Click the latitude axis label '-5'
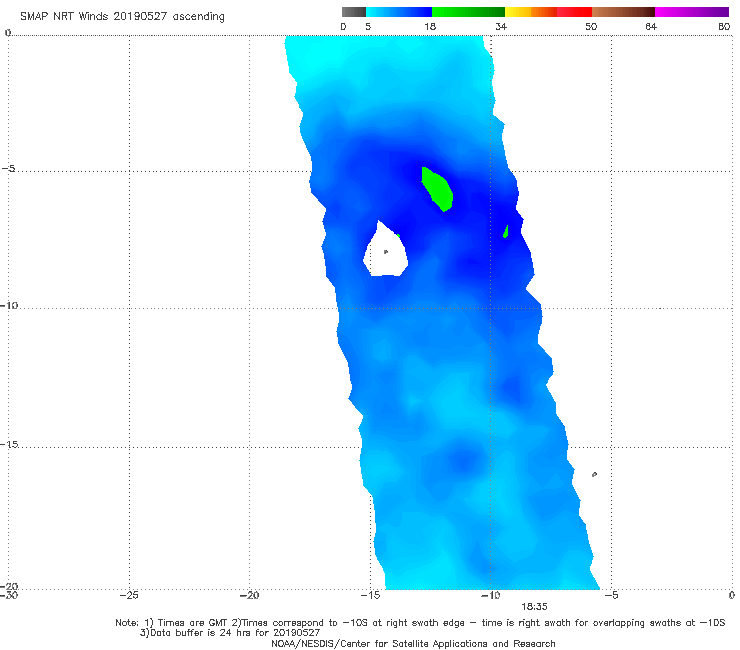740x650 pixels. coord(9,169)
